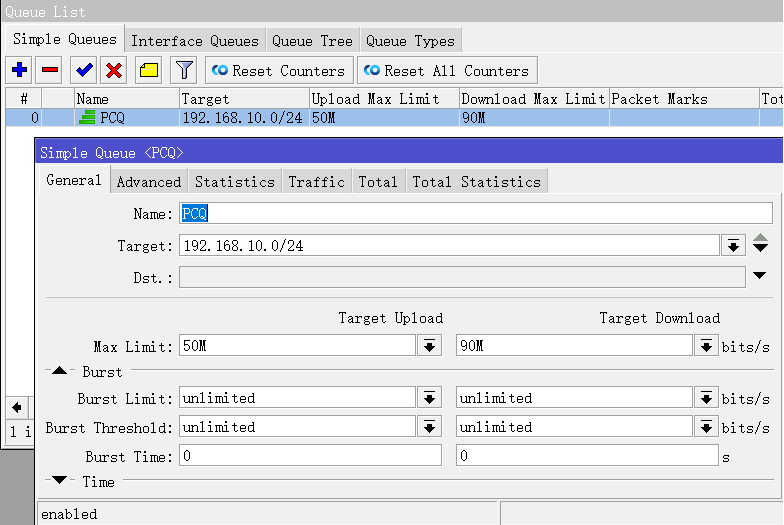
Task: Open the Target address dropdown
Action: (733, 246)
